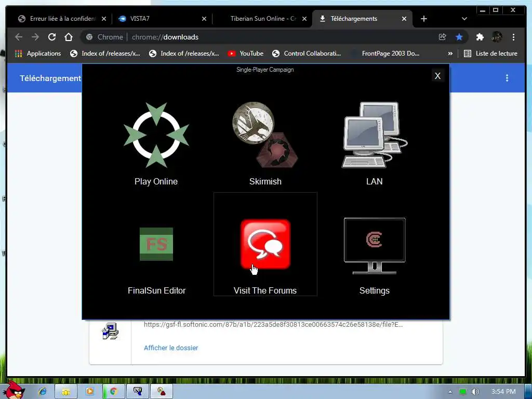Open the FrontPage 2003 Do... bookmark
The image size is (532, 399).
[386, 54]
